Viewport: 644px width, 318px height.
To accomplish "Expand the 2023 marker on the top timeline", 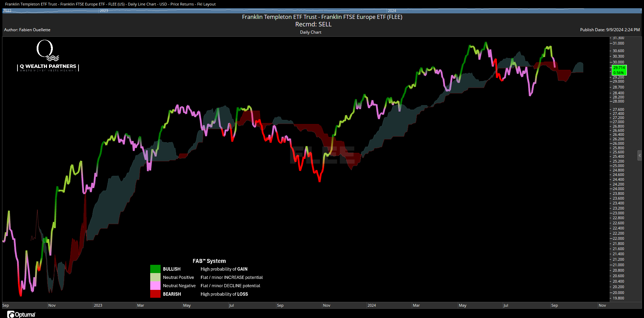I will (104, 11).
